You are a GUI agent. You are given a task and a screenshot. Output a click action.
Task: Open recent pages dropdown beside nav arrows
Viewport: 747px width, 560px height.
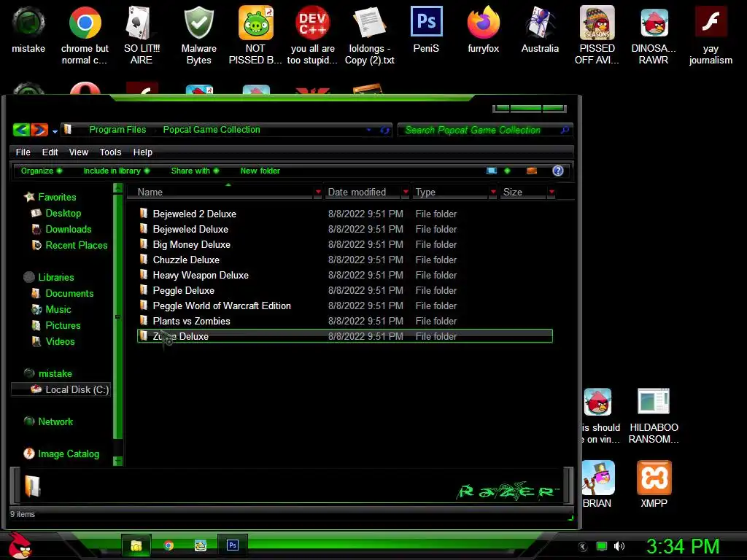click(55, 131)
